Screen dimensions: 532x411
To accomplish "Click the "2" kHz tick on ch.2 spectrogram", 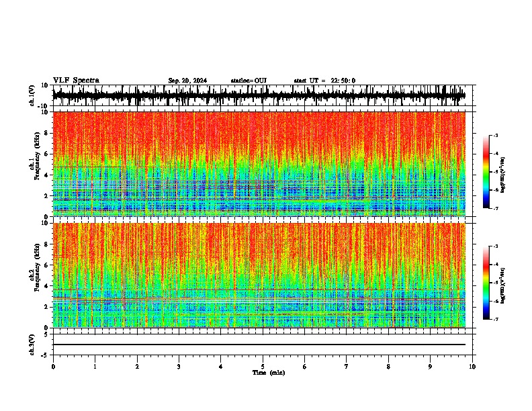I will 47,307.
